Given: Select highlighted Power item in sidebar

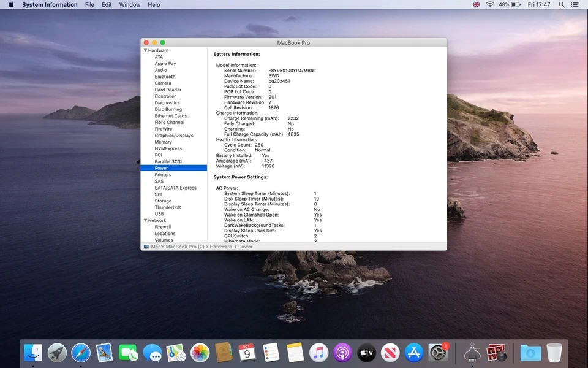Looking at the screenshot, I should tap(173, 168).
